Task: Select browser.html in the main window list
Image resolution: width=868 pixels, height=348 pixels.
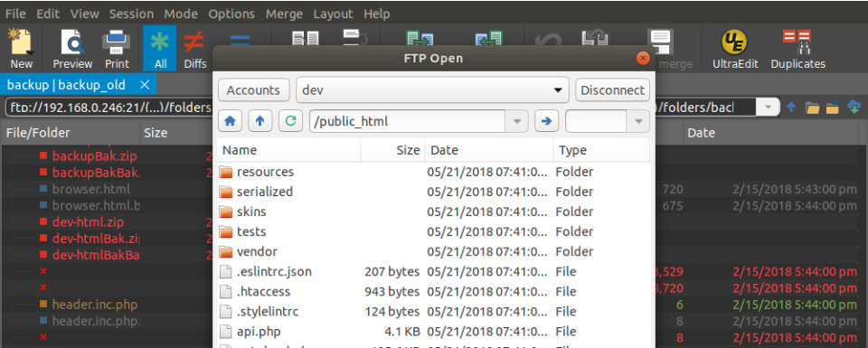Action: pyautogui.click(x=90, y=189)
